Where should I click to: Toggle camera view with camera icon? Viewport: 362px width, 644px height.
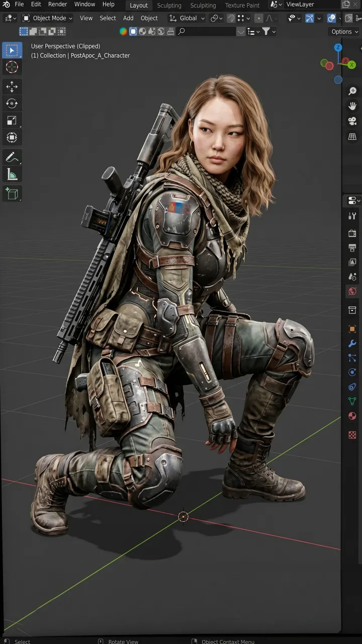tap(352, 121)
